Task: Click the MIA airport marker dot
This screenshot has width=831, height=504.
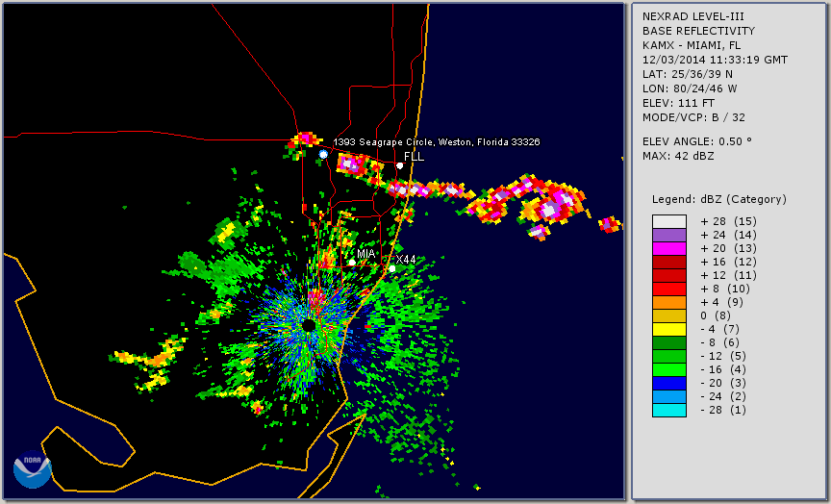Action: tap(352, 263)
